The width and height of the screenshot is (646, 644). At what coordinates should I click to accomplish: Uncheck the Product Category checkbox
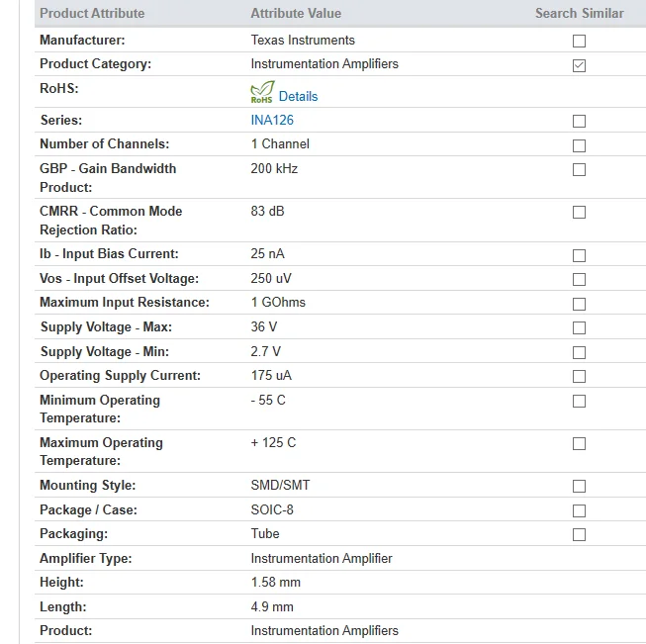point(579,65)
